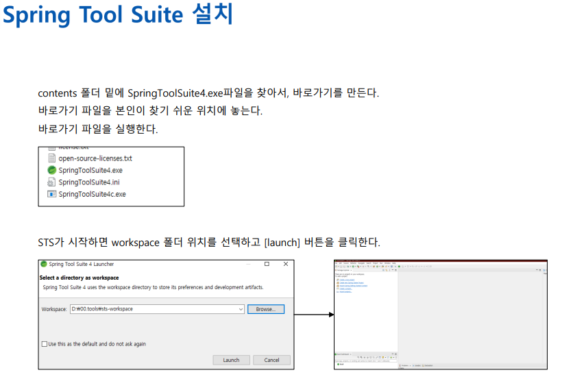Image resolution: width=584 pixels, height=392 pixels.
Task: Click the STS IDE window screenshot thumbnail
Action: (x=441, y=315)
